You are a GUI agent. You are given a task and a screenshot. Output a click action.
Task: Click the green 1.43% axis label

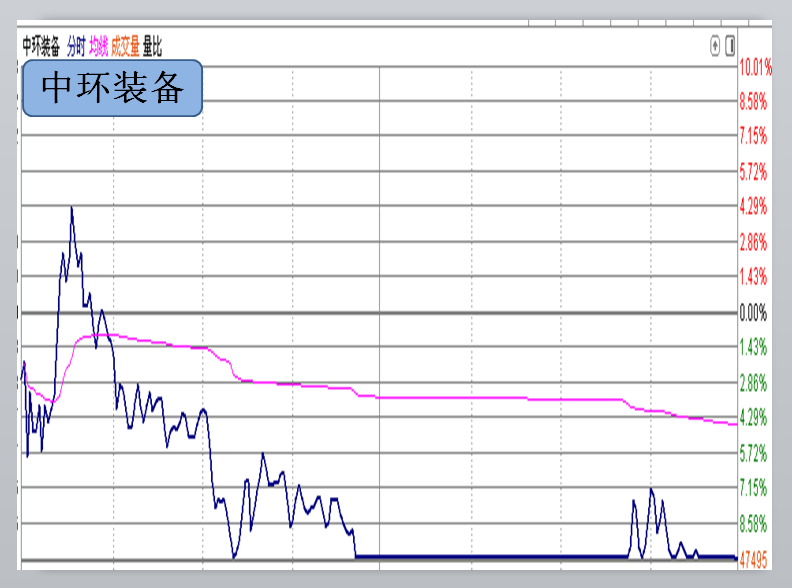point(753,347)
